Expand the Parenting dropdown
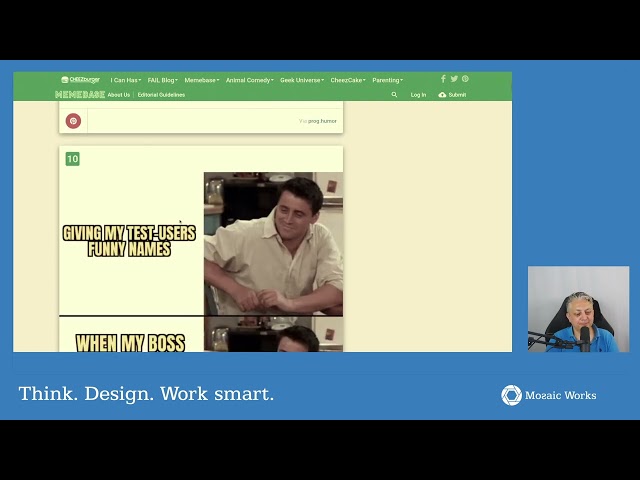 pyautogui.click(x=387, y=80)
